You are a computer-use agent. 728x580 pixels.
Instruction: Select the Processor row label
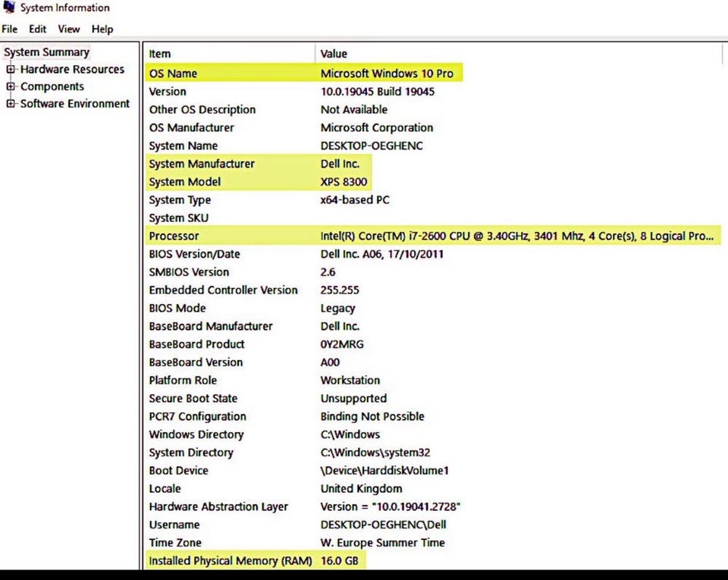tap(174, 237)
